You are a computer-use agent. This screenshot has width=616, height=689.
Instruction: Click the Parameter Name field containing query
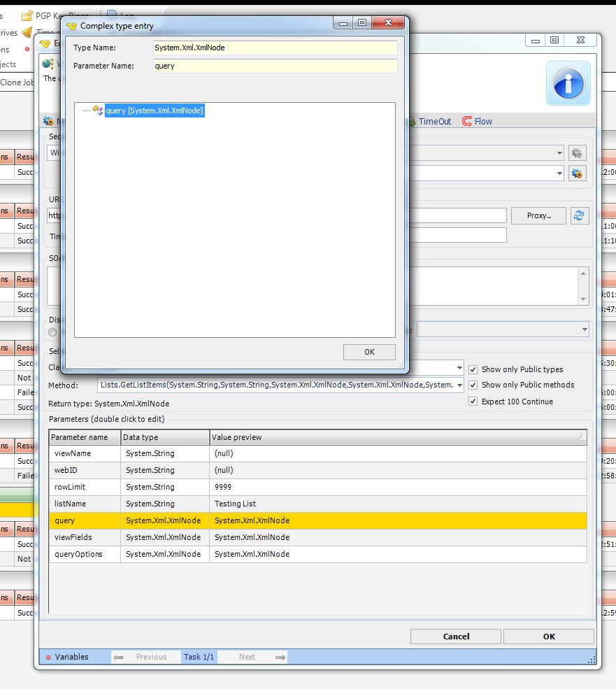coord(275,66)
